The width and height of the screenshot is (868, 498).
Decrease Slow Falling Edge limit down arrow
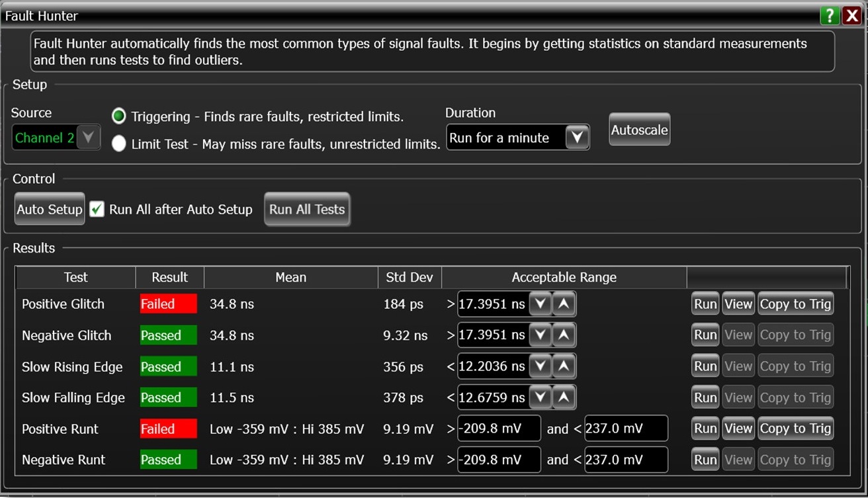541,397
